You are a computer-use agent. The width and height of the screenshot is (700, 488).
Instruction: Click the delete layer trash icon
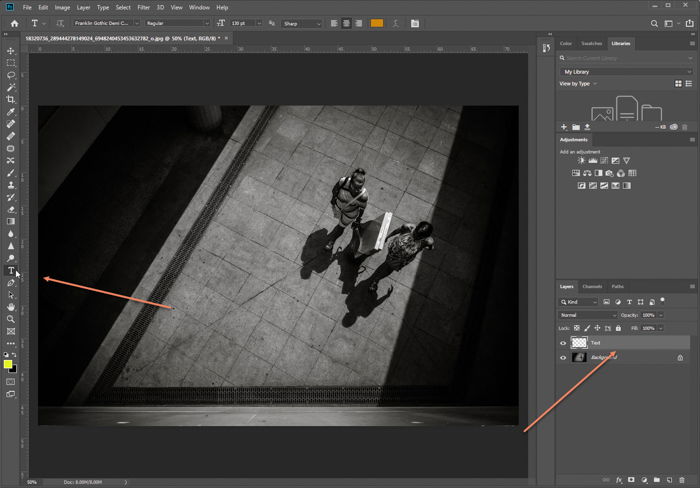pyautogui.click(x=682, y=480)
